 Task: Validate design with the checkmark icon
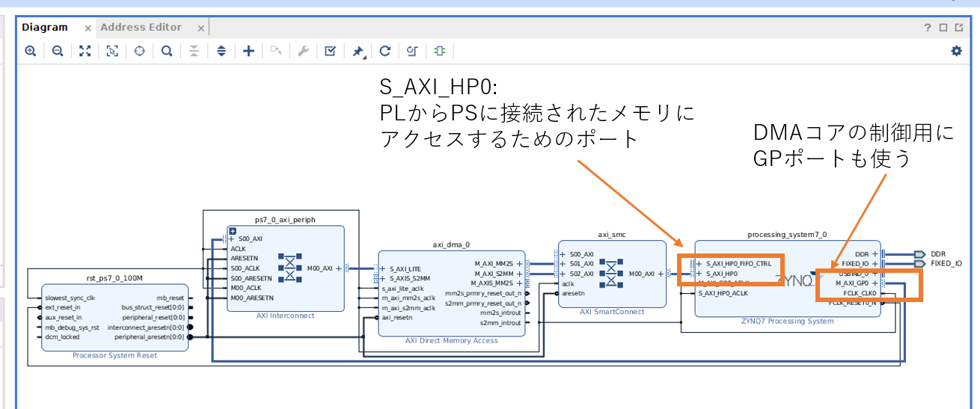click(330, 52)
